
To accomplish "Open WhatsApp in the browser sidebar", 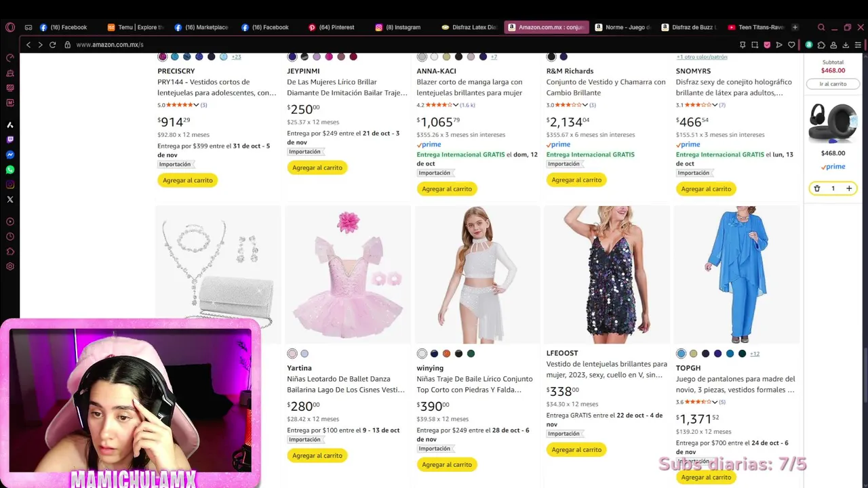I will [x=9, y=169].
